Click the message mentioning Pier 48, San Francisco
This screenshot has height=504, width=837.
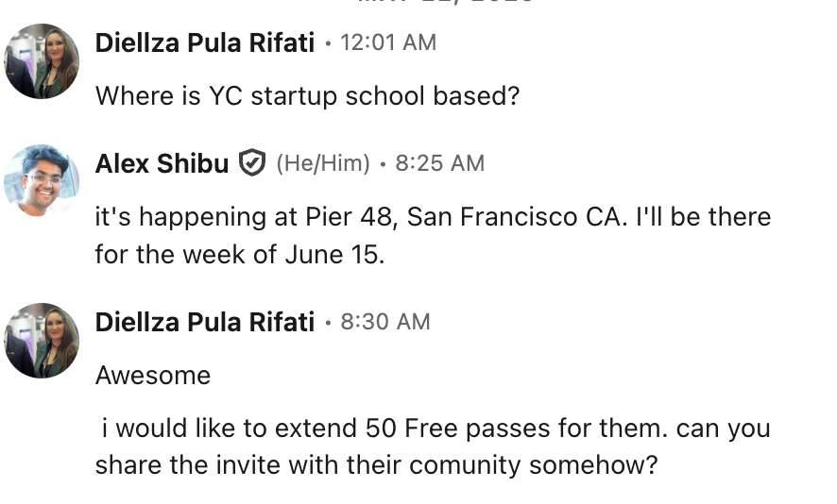(433, 217)
